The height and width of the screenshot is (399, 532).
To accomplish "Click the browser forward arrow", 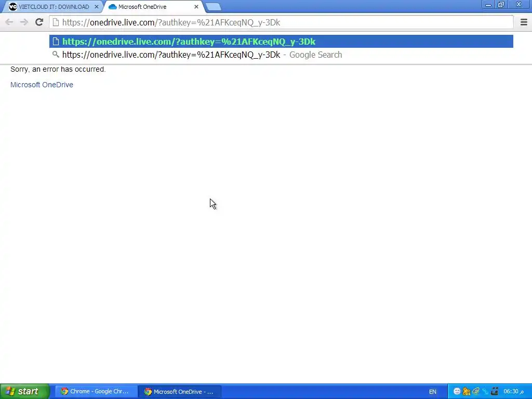I will click(x=24, y=22).
